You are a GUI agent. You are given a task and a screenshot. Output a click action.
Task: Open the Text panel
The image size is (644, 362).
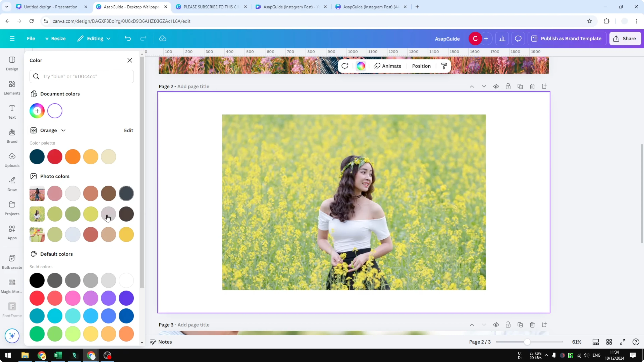click(x=12, y=112)
